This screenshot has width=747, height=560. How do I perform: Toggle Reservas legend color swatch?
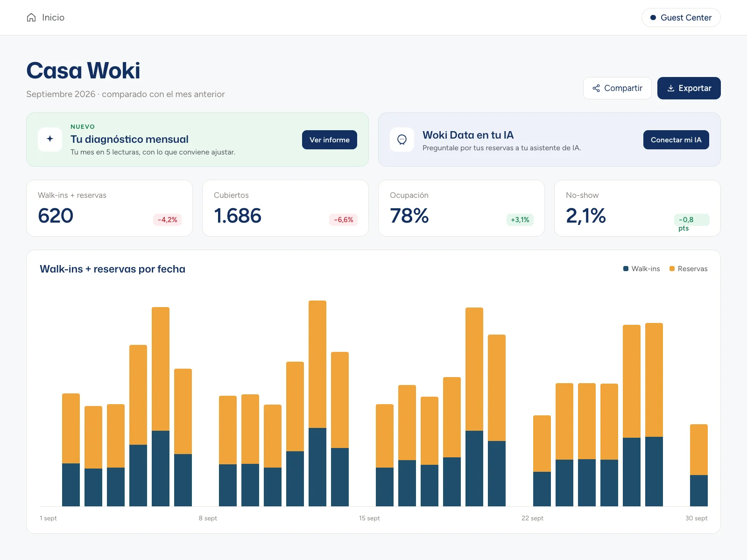click(x=672, y=269)
